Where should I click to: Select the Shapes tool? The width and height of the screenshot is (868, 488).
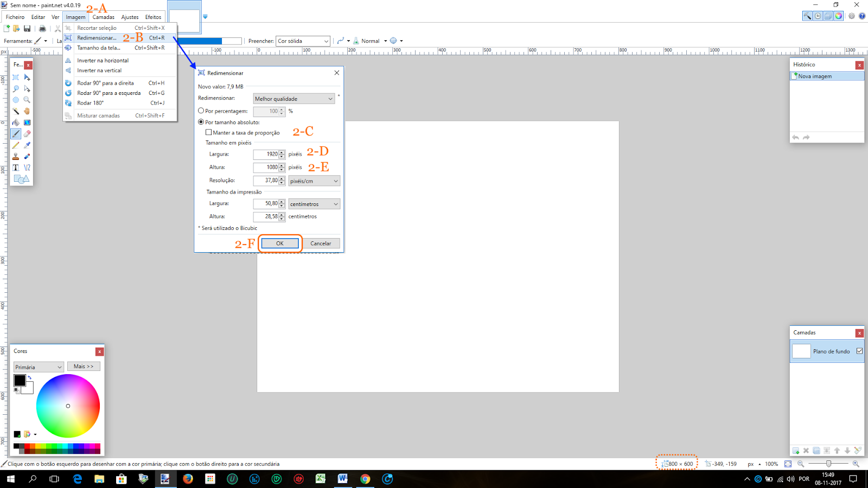click(x=21, y=179)
